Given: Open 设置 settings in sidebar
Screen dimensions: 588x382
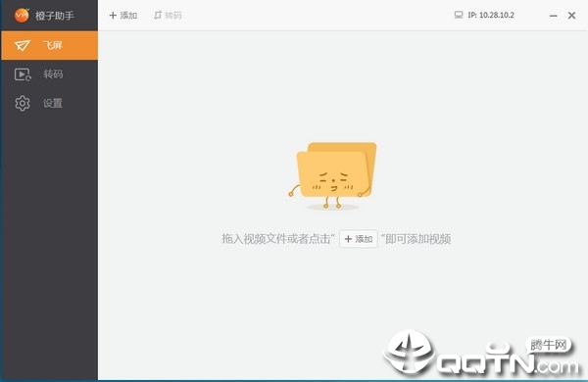Looking at the screenshot, I should pos(50,103).
